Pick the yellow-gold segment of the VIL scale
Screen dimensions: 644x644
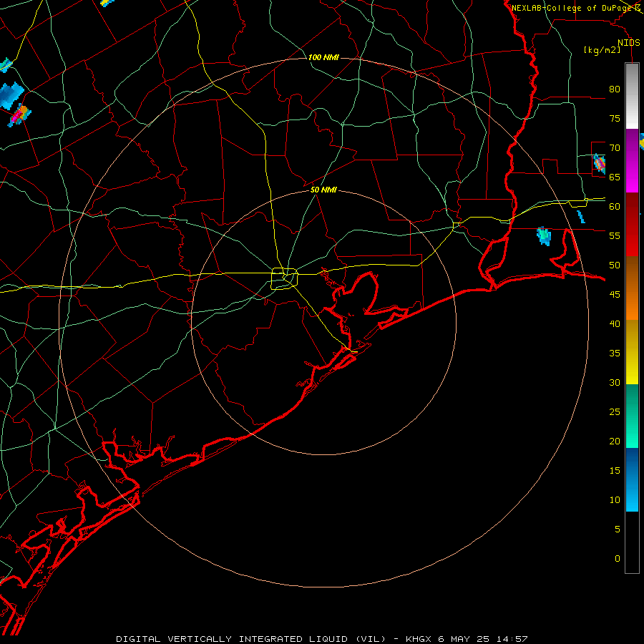click(x=632, y=352)
